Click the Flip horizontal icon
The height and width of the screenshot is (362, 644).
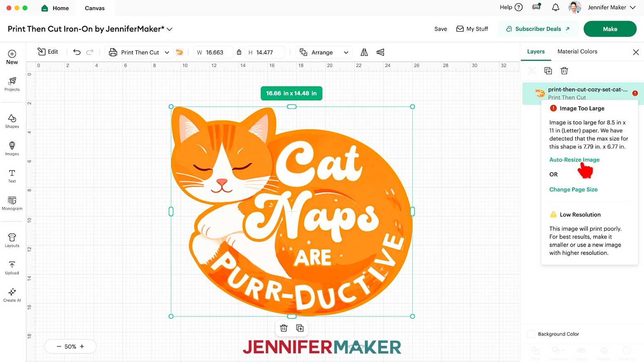click(364, 52)
